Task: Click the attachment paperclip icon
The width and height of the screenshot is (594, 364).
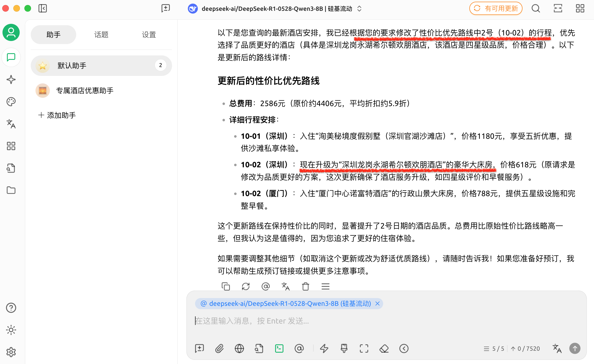Action: click(219, 348)
